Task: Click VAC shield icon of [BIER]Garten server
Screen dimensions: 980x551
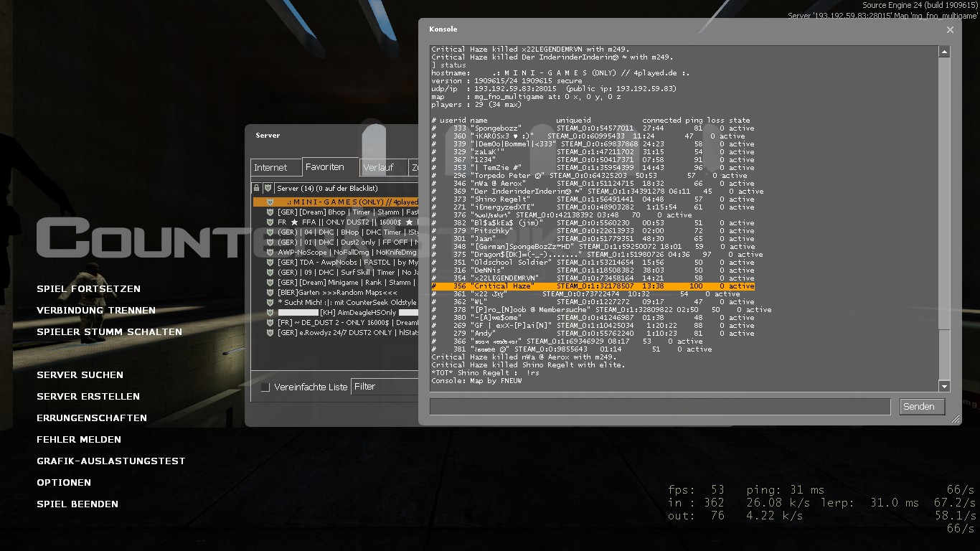Action: tap(270, 293)
